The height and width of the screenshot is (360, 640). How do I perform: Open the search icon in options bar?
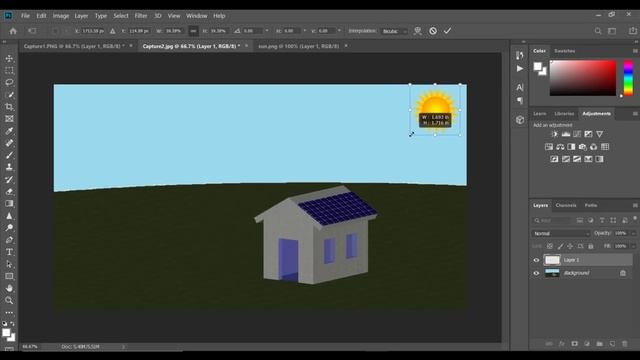(x=598, y=31)
